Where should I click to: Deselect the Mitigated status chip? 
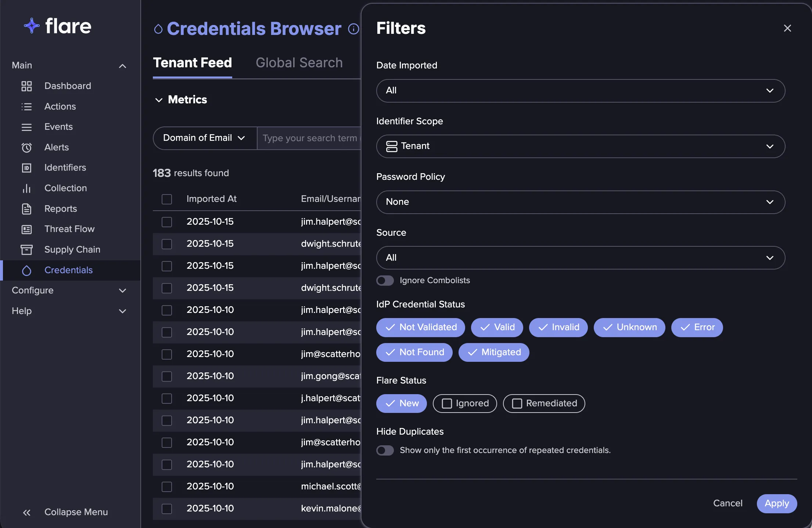point(493,352)
